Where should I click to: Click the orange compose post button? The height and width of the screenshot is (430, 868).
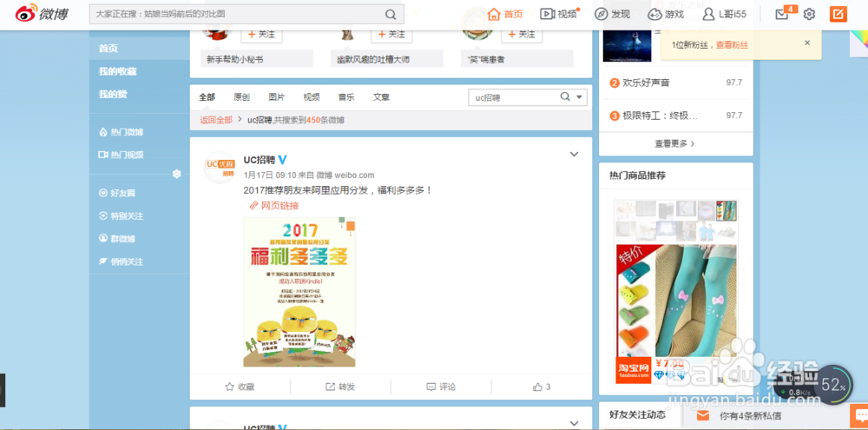[838, 14]
